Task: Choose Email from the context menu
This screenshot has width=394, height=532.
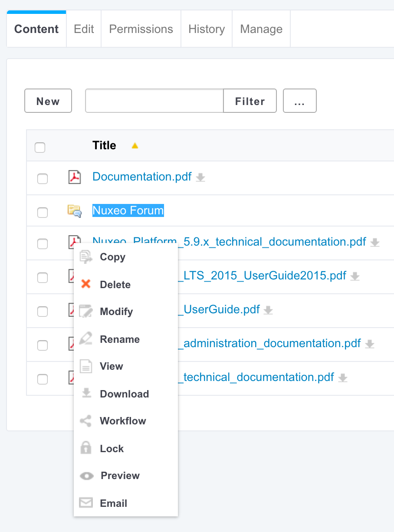Action: (x=126, y=503)
